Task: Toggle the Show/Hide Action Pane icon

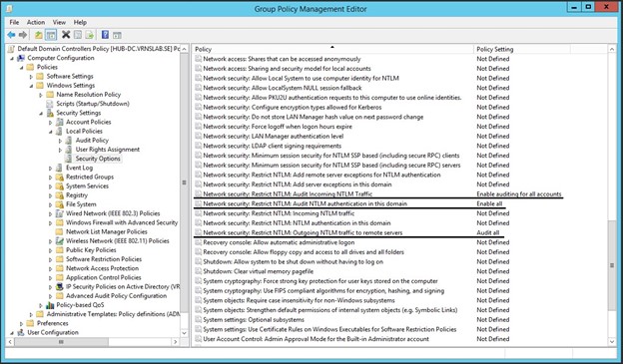Action: (117, 35)
